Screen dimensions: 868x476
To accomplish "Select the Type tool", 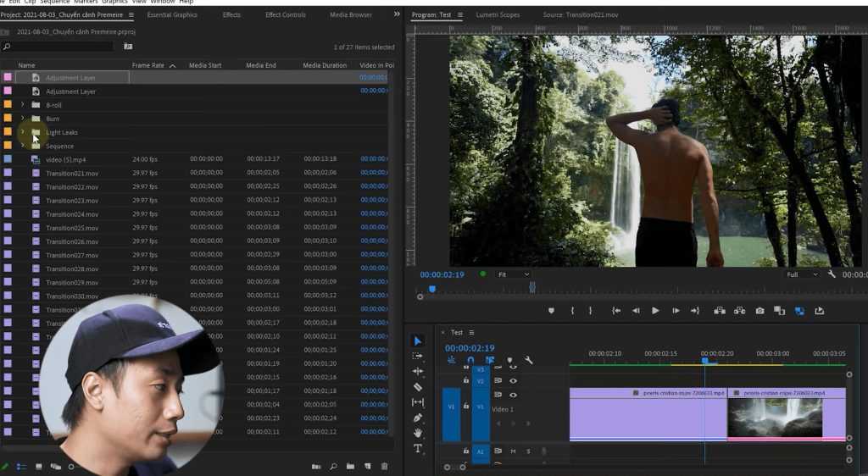I will pyautogui.click(x=418, y=448).
